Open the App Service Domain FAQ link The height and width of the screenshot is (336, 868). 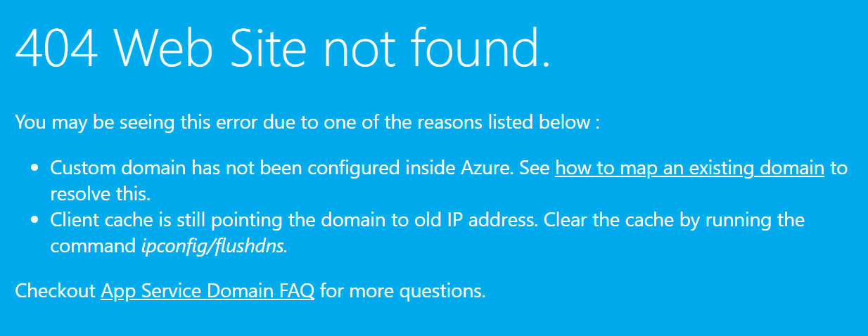coord(208,291)
